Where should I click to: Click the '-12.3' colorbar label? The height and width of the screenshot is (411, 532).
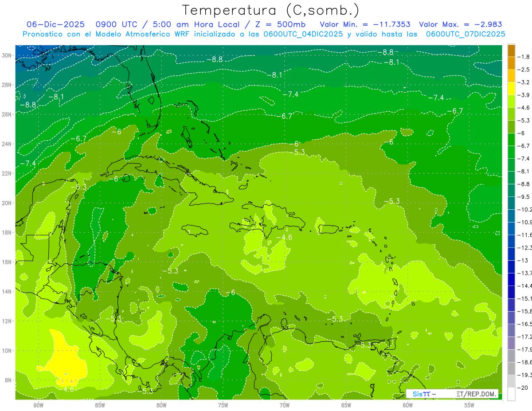point(525,247)
